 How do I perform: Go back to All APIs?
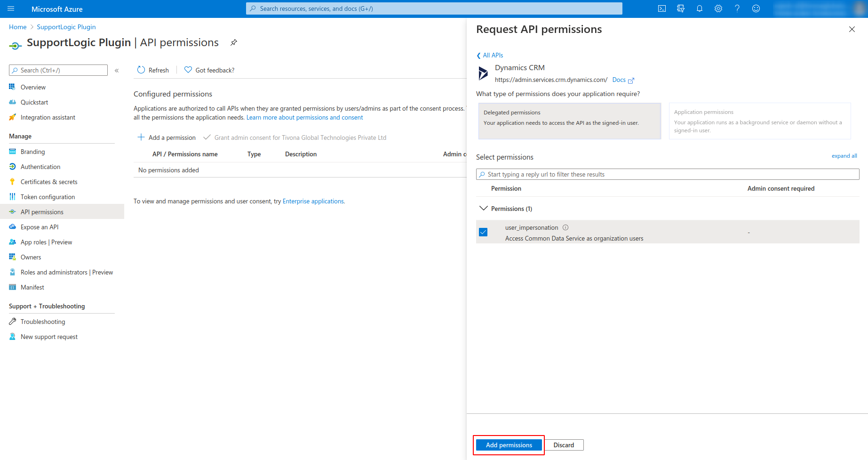pyautogui.click(x=490, y=55)
